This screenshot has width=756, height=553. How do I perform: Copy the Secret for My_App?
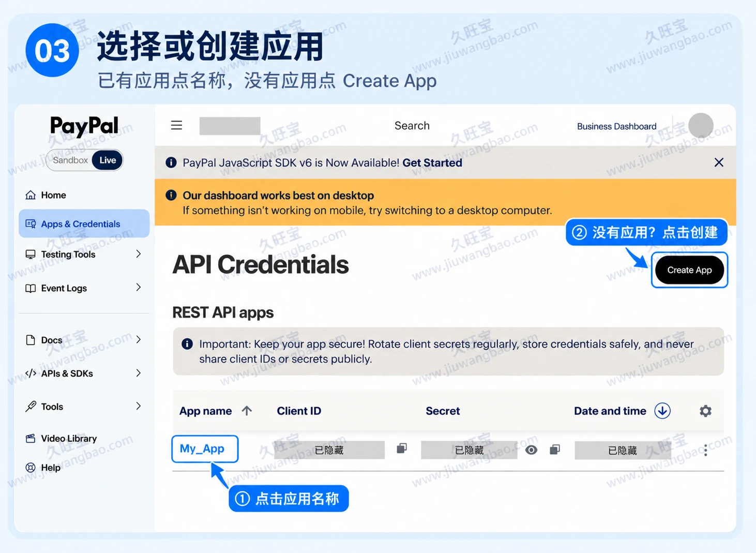(x=555, y=450)
